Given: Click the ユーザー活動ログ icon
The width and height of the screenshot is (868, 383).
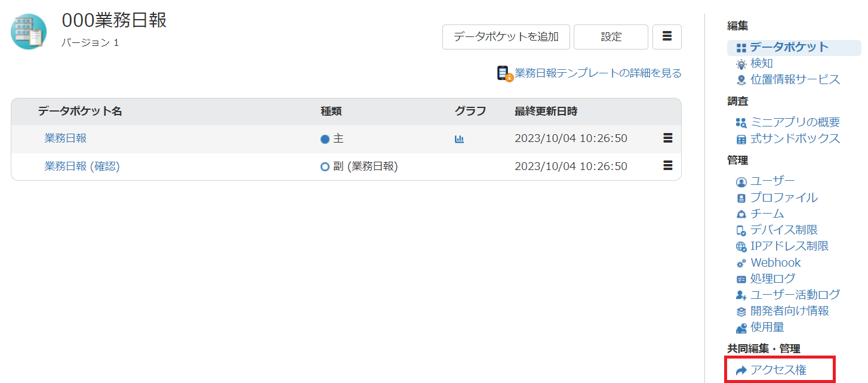Looking at the screenshot, I should point(741,295).
